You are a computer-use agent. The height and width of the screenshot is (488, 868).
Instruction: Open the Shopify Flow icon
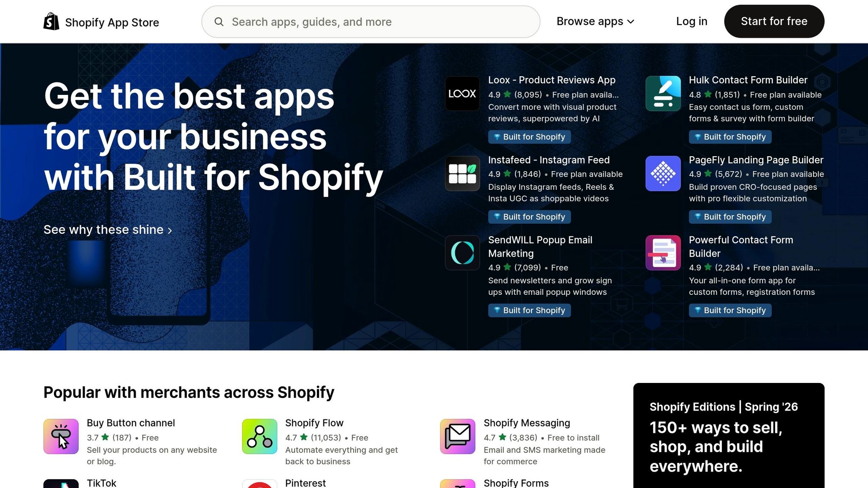click(259, 436)
